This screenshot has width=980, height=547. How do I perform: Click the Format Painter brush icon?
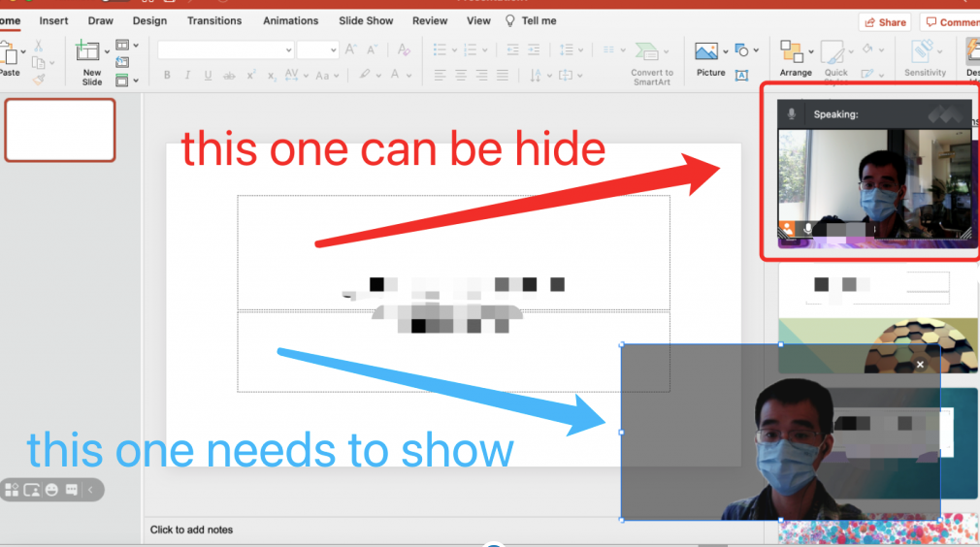pos(39,80)
